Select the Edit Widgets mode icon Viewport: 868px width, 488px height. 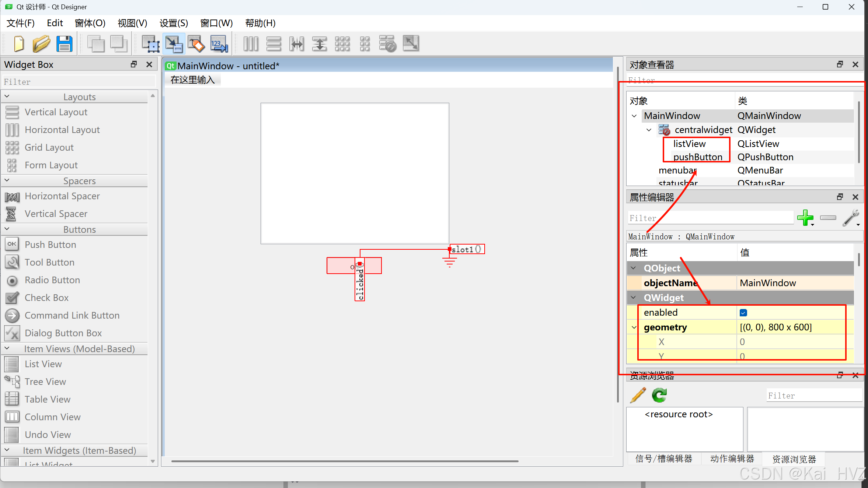point(151,44)
